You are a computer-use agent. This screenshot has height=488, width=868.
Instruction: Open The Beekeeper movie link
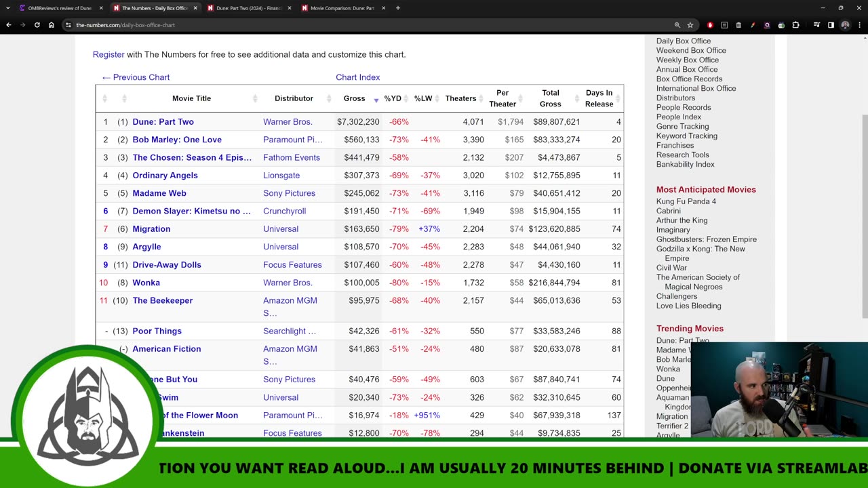[162, 301]
